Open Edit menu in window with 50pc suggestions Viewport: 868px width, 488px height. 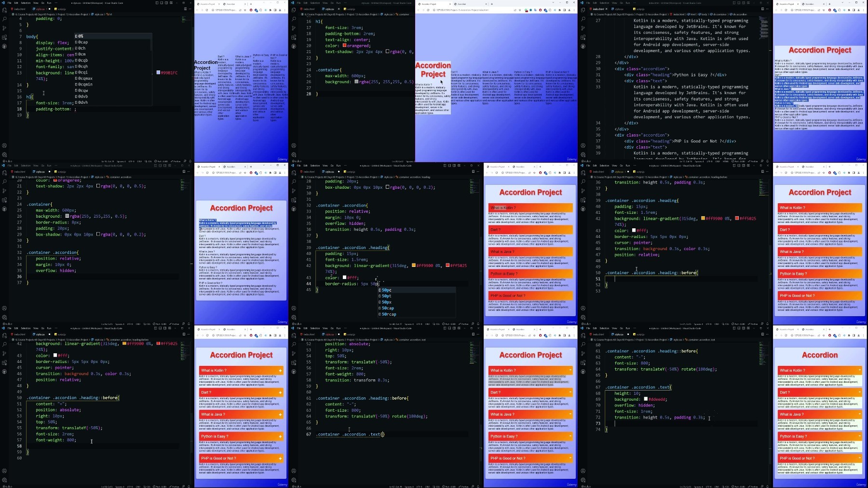pyautogui.click(x=305, y=166)
